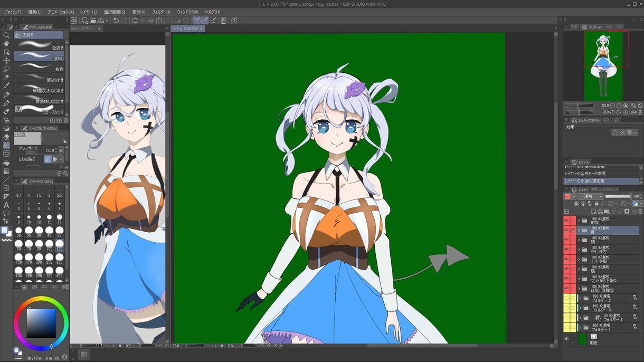Hide the 顔 layer folder
This screenshot has width=644, height=362.
[566, 240]
